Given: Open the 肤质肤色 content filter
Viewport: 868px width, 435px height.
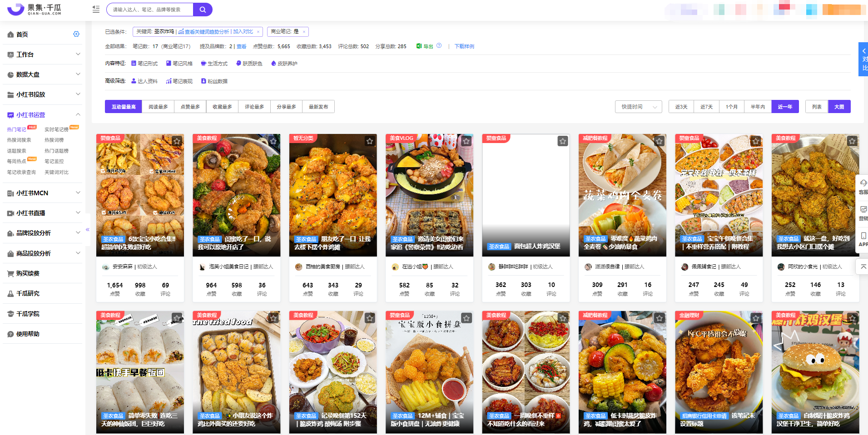Looking at the screenshot, I should point(249,64).
